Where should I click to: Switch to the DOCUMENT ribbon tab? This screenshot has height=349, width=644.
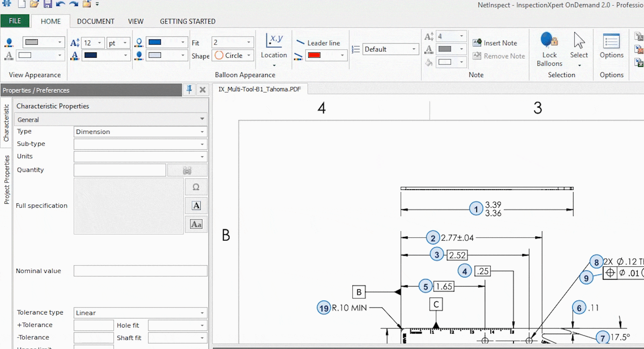coord(95,21)
